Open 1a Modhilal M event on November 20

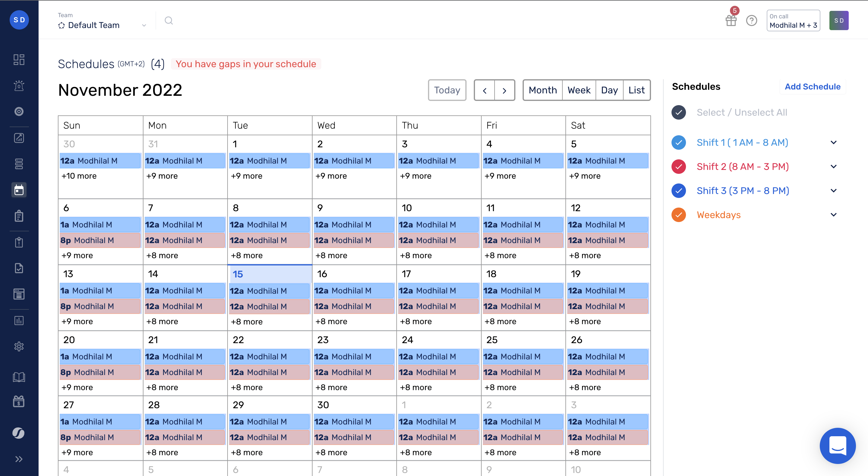pos(100,356)
